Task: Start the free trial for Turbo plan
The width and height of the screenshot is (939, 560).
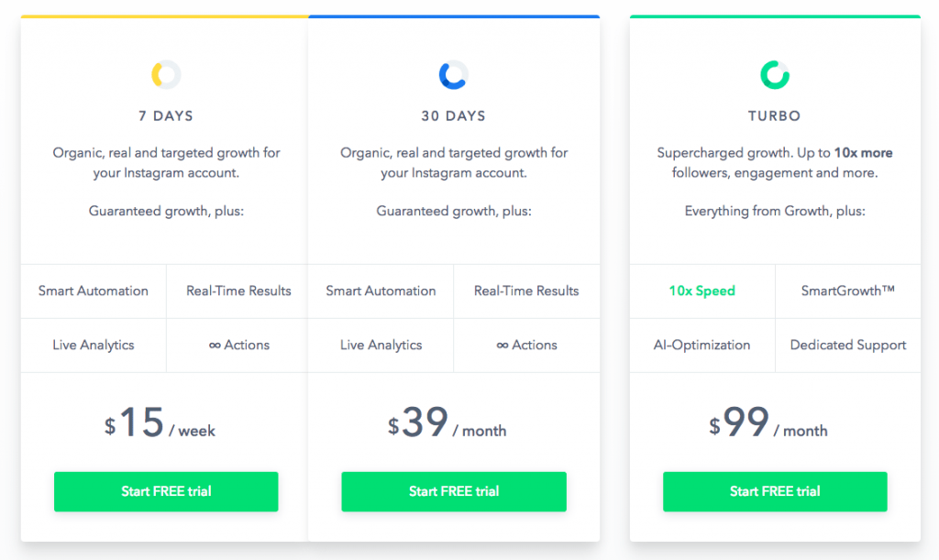Action: [x=775, y=491]
